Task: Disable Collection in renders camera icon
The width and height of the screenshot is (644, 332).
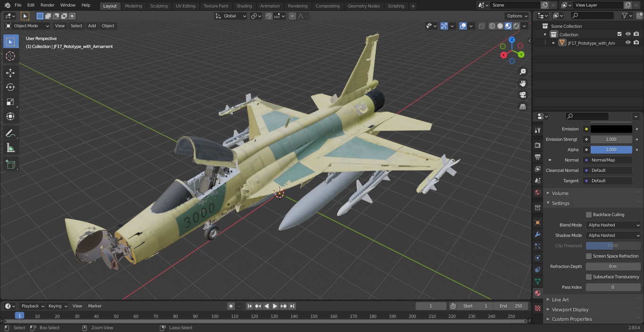Action: [636, 34]
